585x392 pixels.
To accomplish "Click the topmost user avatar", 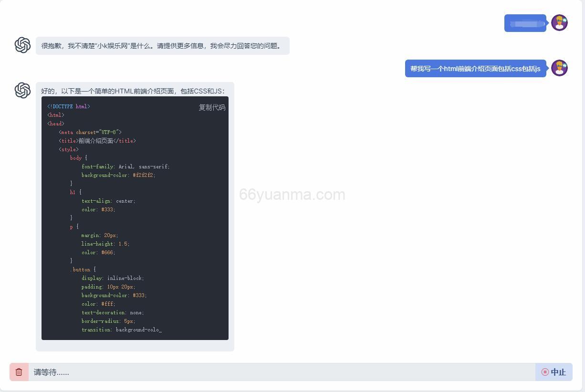I will 559,22.
